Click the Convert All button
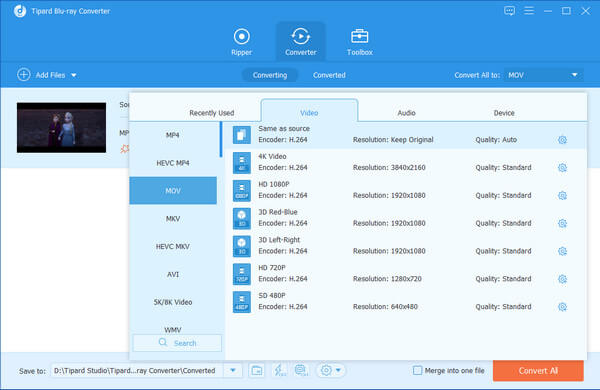Viewport: 600px width, 390px height. (538, 370)
